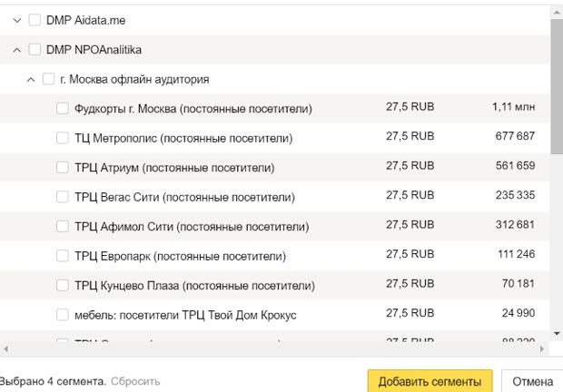
Task: Select ТЦ Метрополис segment checkbox
Action: tap(63, 138)
